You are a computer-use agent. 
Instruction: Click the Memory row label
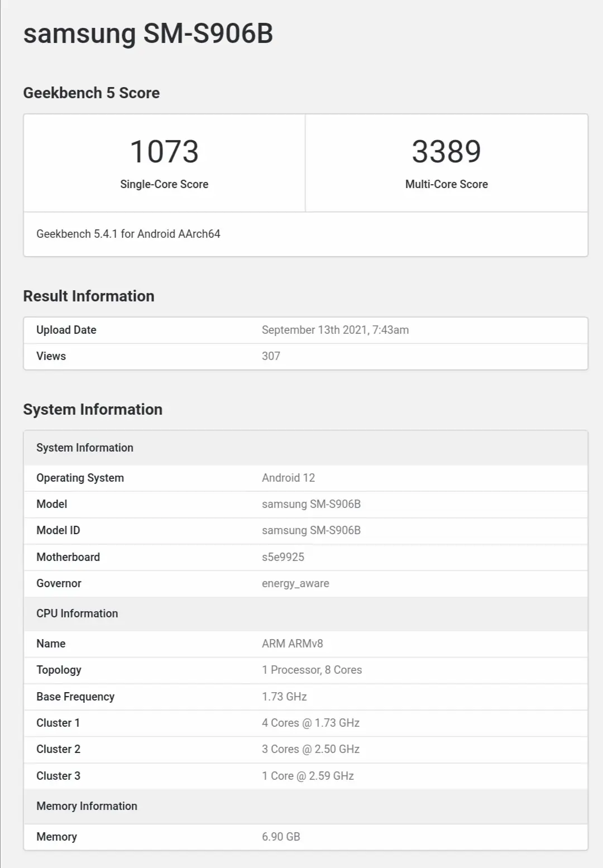click(x=57, y=837)
